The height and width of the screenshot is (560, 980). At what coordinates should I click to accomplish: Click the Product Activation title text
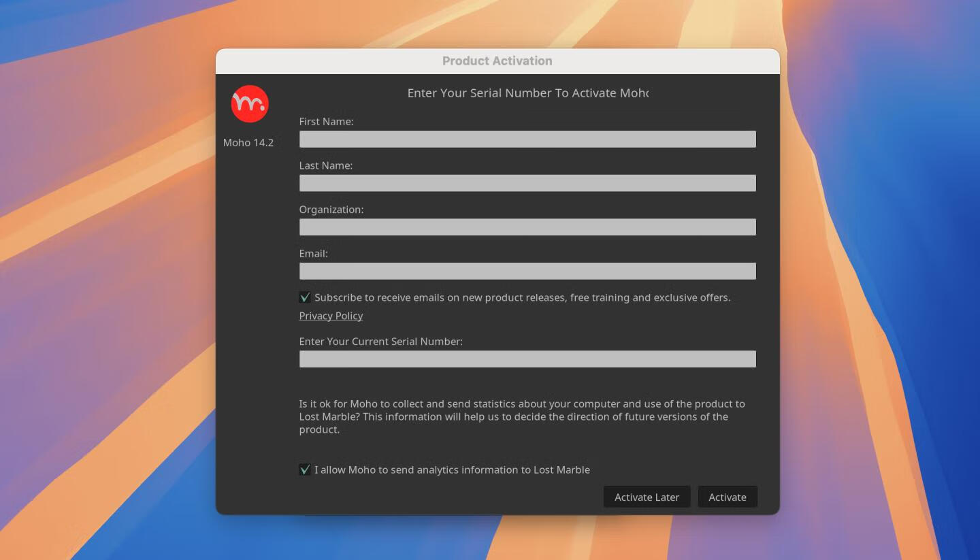[x=497, y=61]
